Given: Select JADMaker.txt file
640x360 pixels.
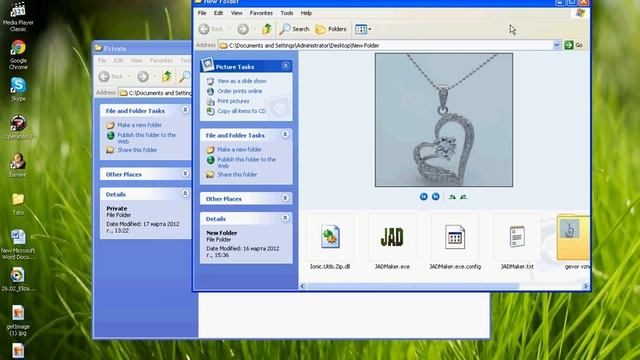Looking at the screenshot, I should point(517,243).
